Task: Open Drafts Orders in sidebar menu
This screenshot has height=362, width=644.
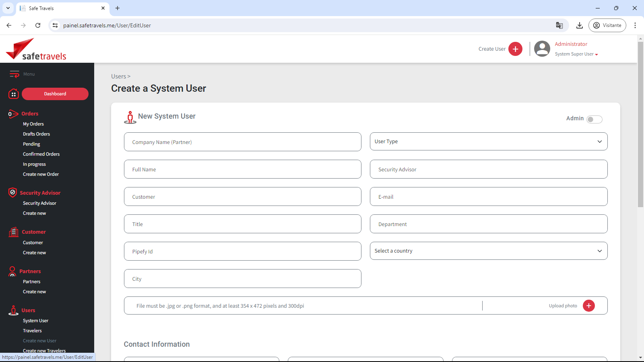Action: [x=36, y=134]
